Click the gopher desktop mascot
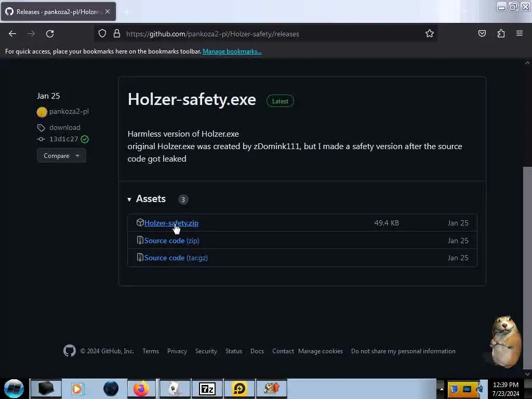532x399 pixels. [506, 342]
